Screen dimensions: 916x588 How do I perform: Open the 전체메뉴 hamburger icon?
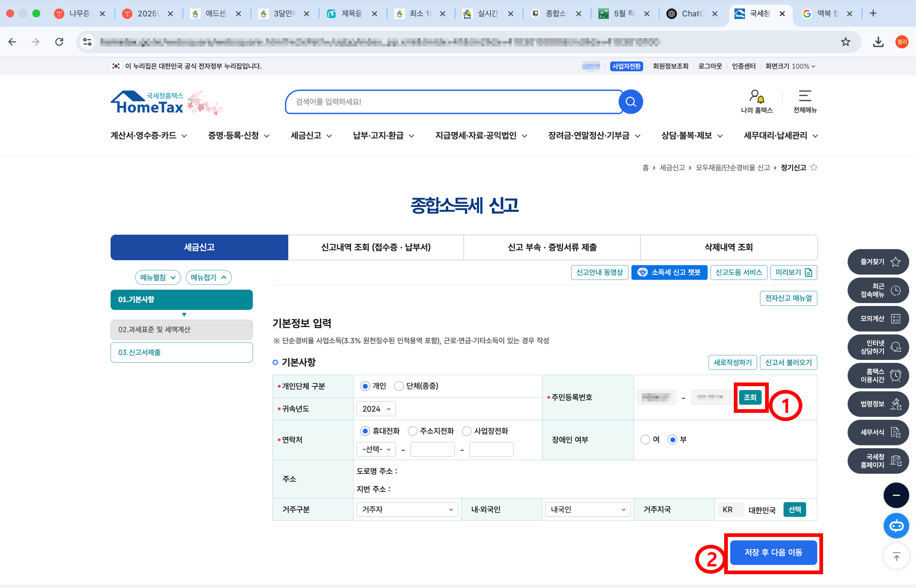(805, 96)
